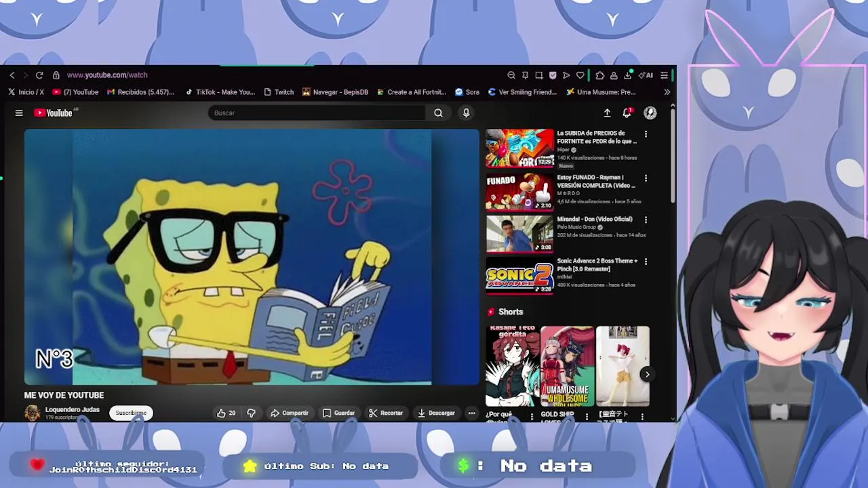Go back with the browser back arrow
The image size is (868, 488).
tap(12, 75)
